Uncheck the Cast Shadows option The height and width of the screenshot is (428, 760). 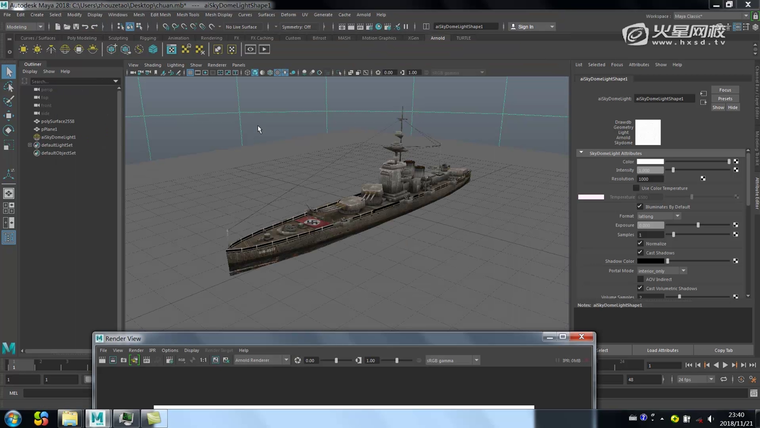640,252
